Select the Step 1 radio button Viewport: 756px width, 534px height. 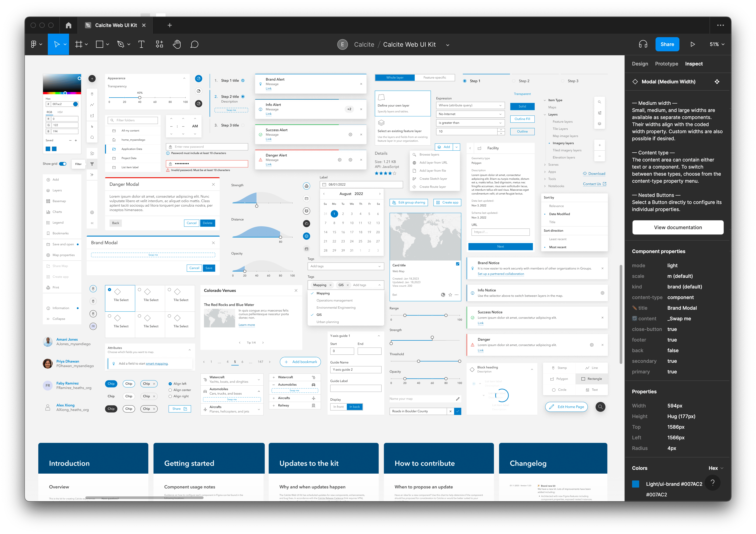(465, 81)
